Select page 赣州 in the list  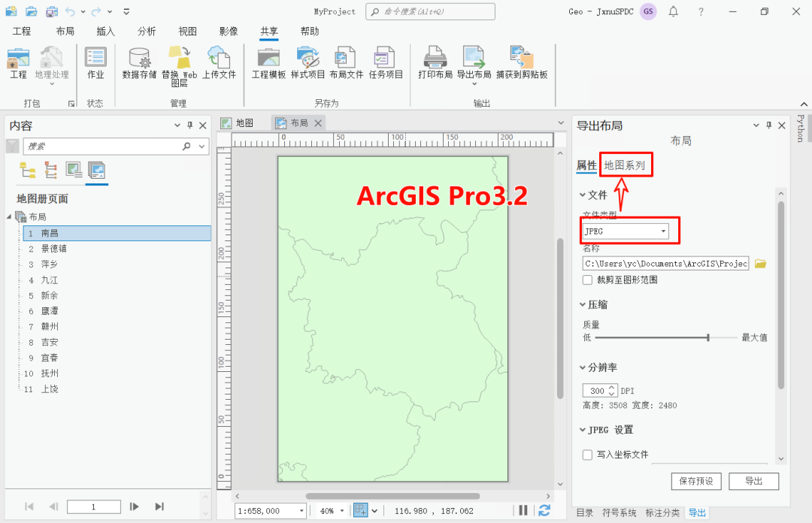click(x=117, y=327)
